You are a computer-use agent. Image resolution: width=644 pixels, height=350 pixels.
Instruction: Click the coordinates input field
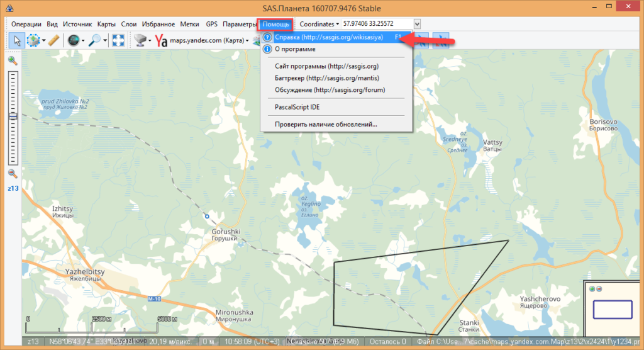pyautogui.click(x=376, y=24)
